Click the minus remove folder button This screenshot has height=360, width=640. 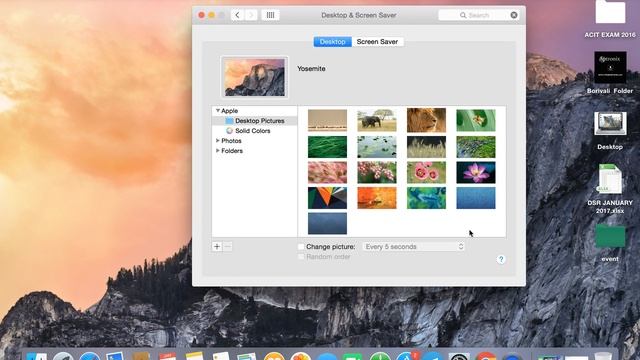click(228, 247)
